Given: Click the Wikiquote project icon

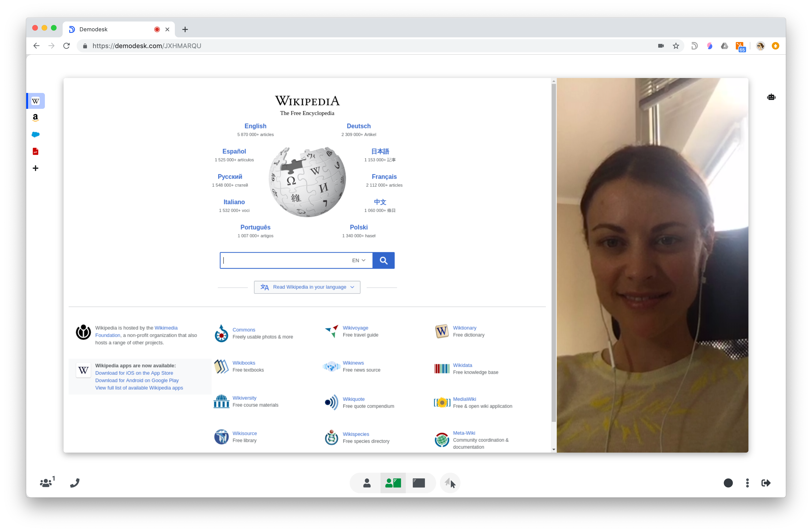Looking at the screenshot, I should (x=331, y=402).
